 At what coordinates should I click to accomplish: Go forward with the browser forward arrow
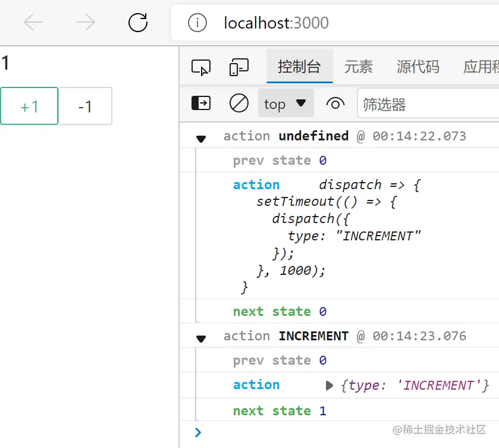(86, 22)
